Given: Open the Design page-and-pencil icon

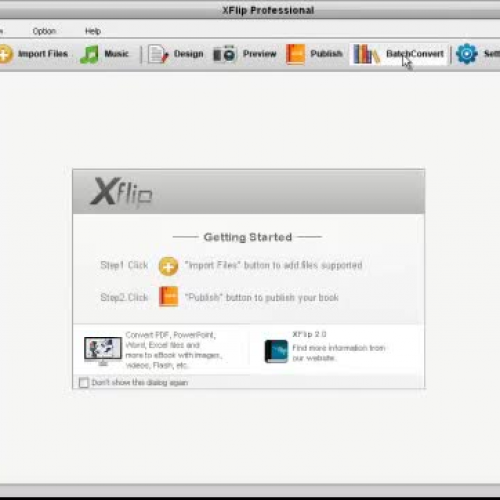Looking at the screenshot, I should (158, 54).
